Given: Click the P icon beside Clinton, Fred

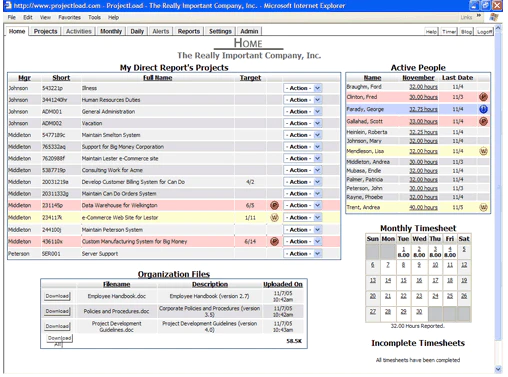Looking at the screenshot, I should click(483, 97).
